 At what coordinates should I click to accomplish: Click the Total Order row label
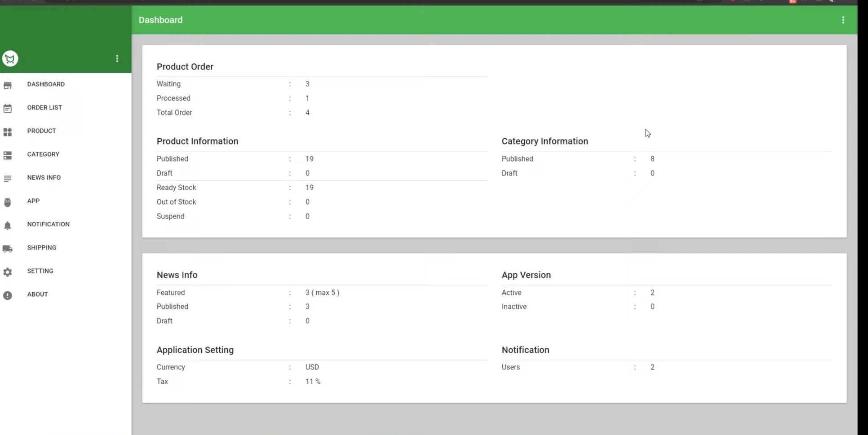click(x=174, y=113)
